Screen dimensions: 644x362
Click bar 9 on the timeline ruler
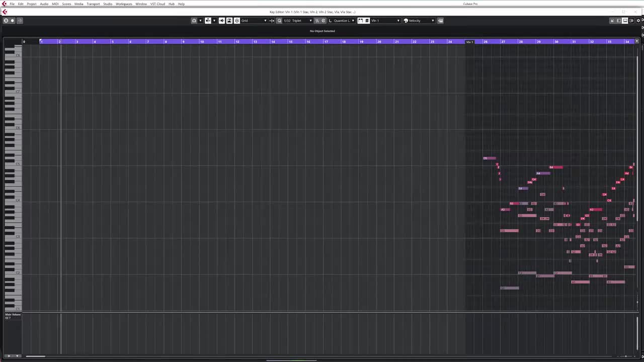point(183,42)
